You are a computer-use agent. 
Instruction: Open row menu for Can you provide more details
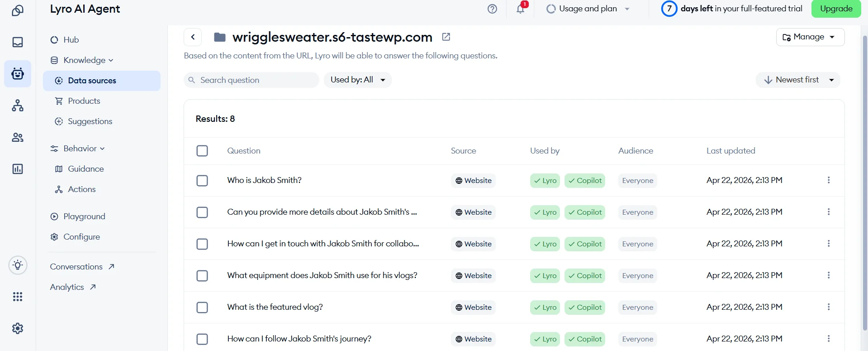[829, 212]
